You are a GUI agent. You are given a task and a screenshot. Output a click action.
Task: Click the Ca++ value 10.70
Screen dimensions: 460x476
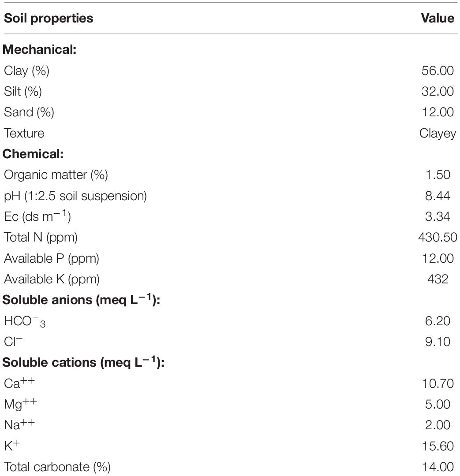(x=438, y=384)
